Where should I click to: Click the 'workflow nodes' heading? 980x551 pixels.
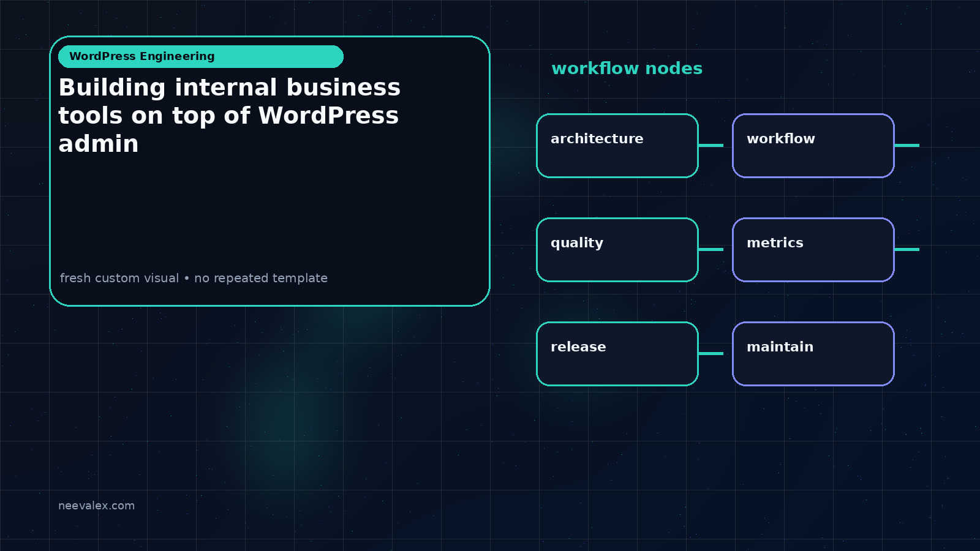pyautogui.click(x=627, y=68)
